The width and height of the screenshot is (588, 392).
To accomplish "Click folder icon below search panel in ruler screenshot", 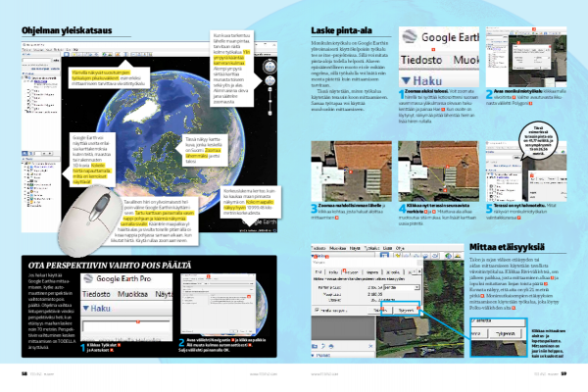I will [315, 346].
